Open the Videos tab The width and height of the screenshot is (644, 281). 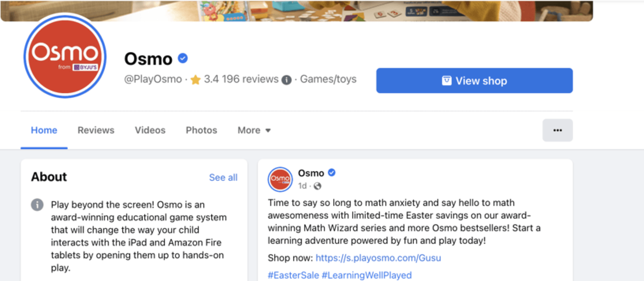[150, 130]
